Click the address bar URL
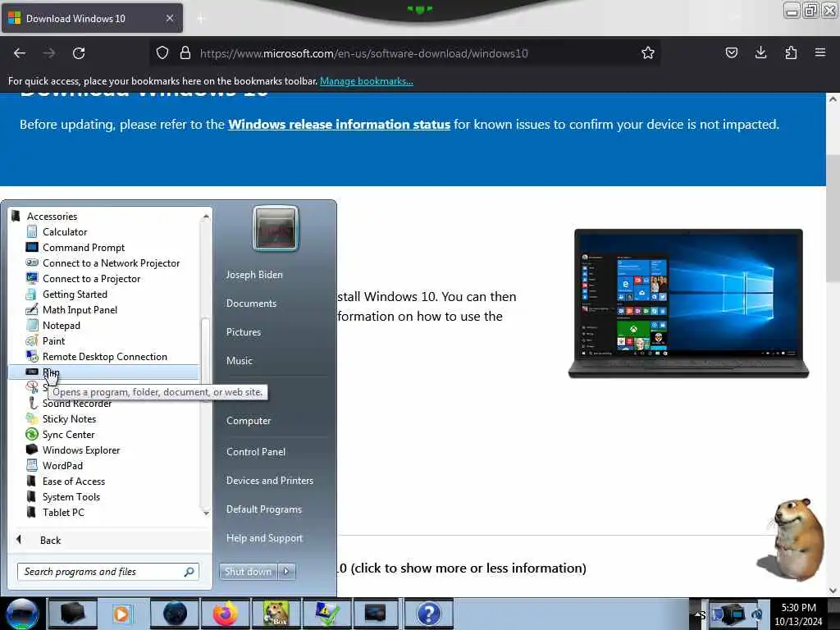Screen dimensions: 840x630 coord(363,53)
